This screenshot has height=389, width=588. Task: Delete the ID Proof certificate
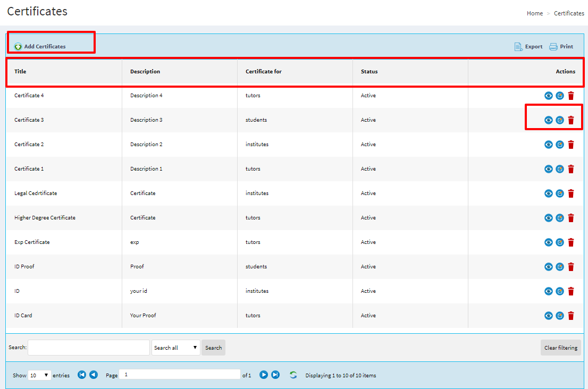coord(571,267)
